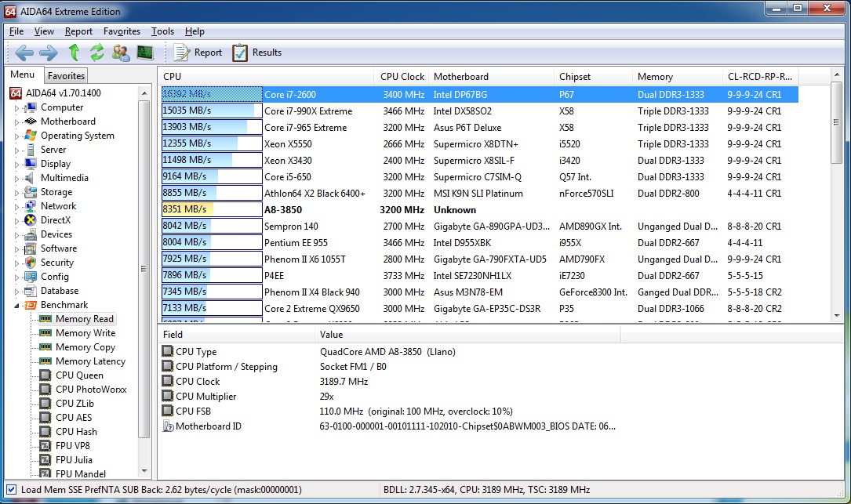Click the Results toolbar button

point(256,53)
